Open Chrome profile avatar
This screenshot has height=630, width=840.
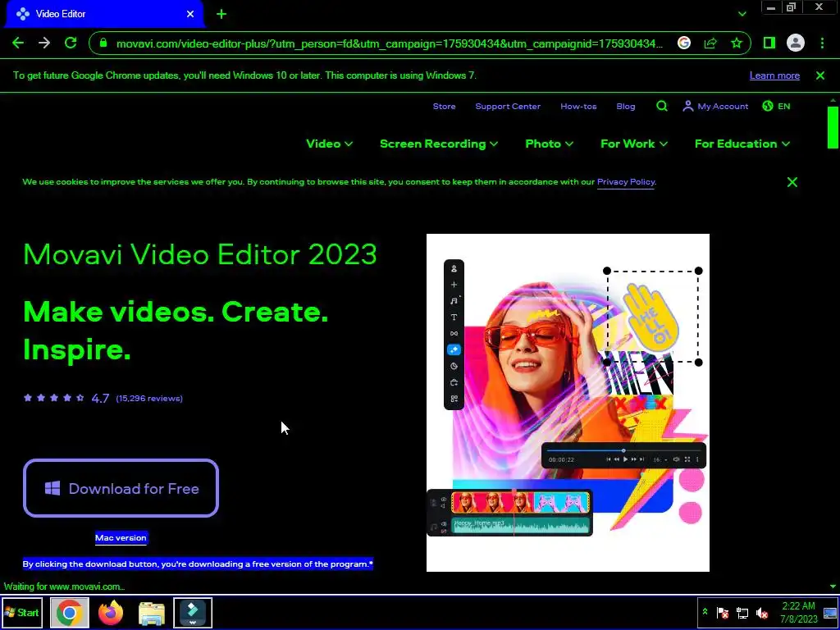[x=796, y=43]
